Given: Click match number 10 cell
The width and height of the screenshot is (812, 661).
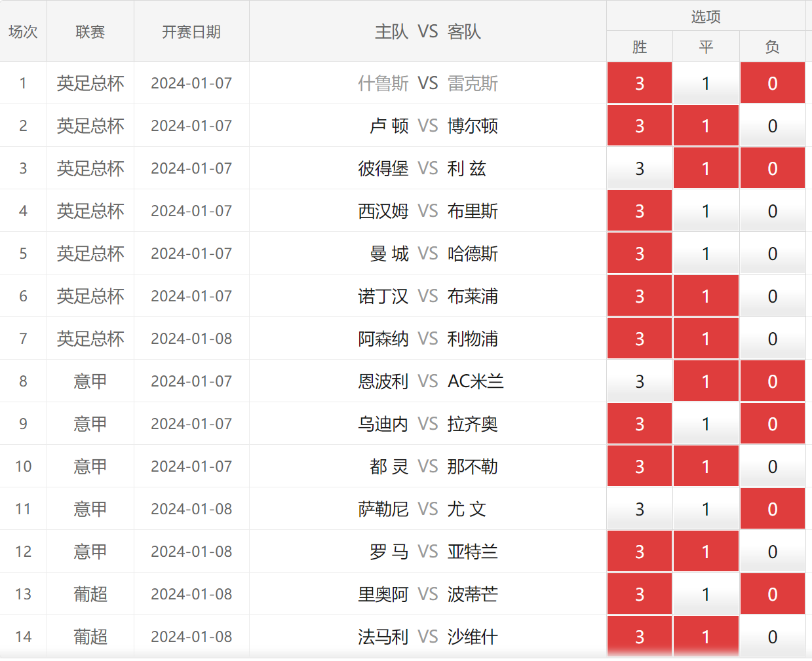Looking at the screenshot, I should [x=23, y=466].
